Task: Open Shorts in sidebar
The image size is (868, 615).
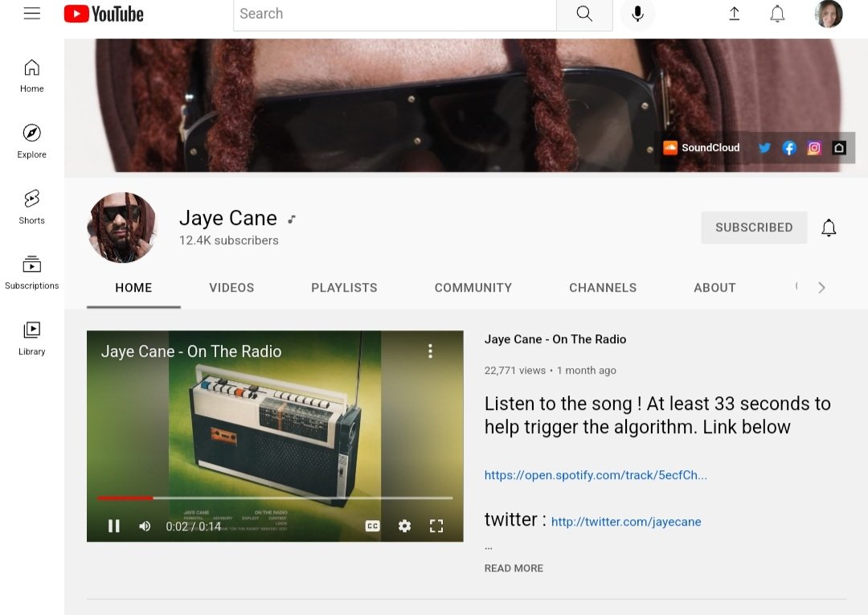Action: tap(31, 207)
